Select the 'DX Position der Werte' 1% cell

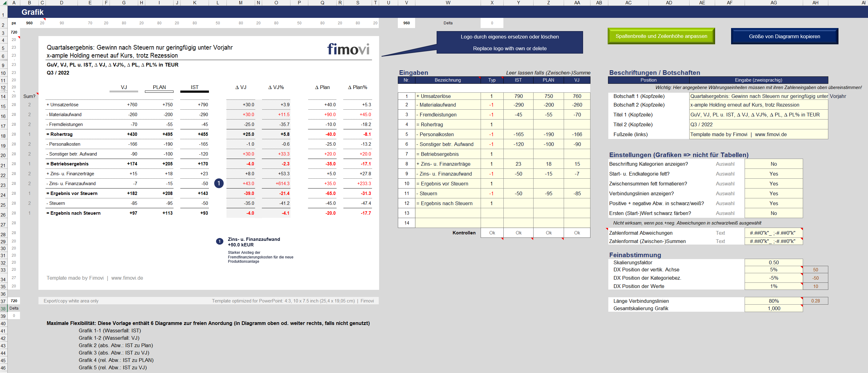tap(774, 286)
